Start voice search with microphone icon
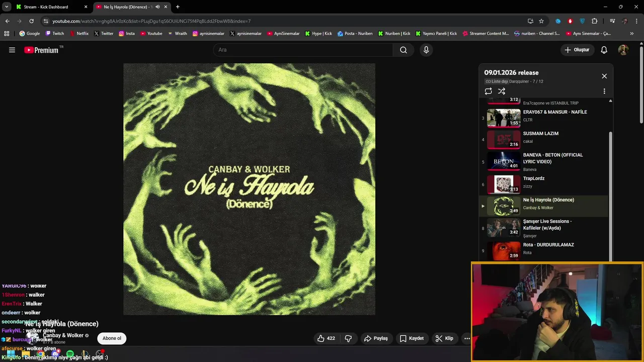This screenshot has height=362, width=644. (426, 50)
